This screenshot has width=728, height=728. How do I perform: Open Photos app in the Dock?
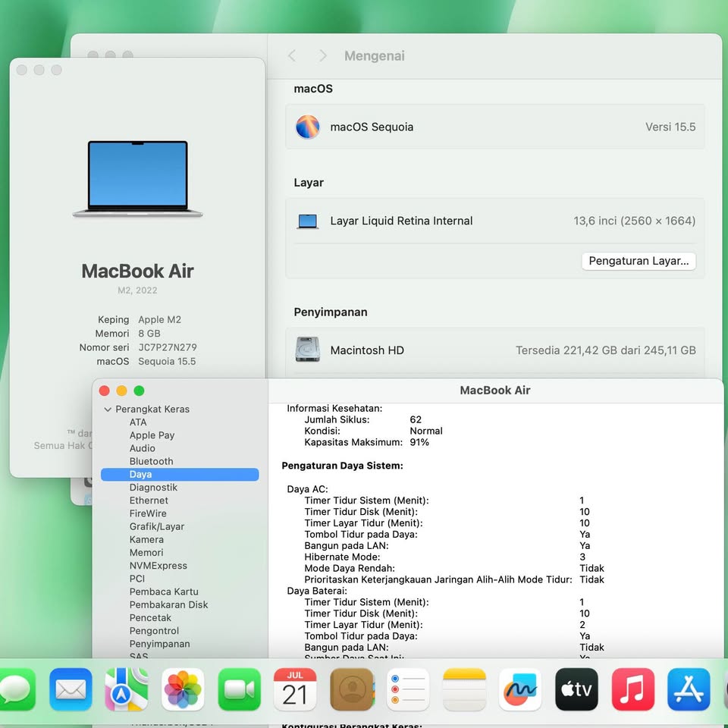tap(183, 689)
